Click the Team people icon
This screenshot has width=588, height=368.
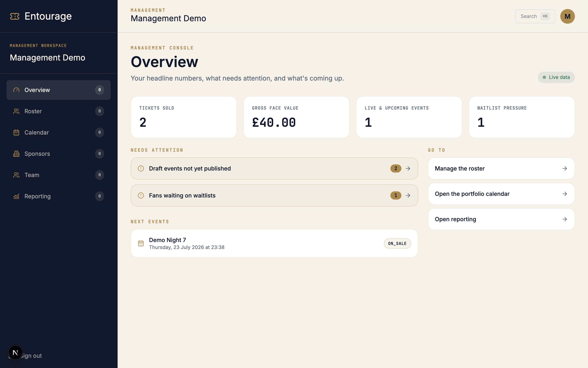click(x=16, y=175)
